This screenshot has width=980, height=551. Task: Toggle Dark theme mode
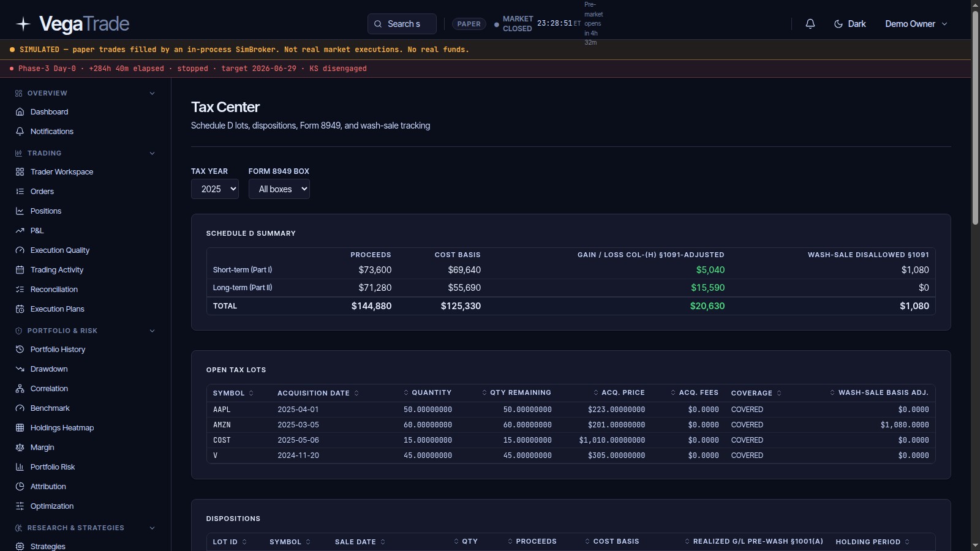tap(850, 24)
